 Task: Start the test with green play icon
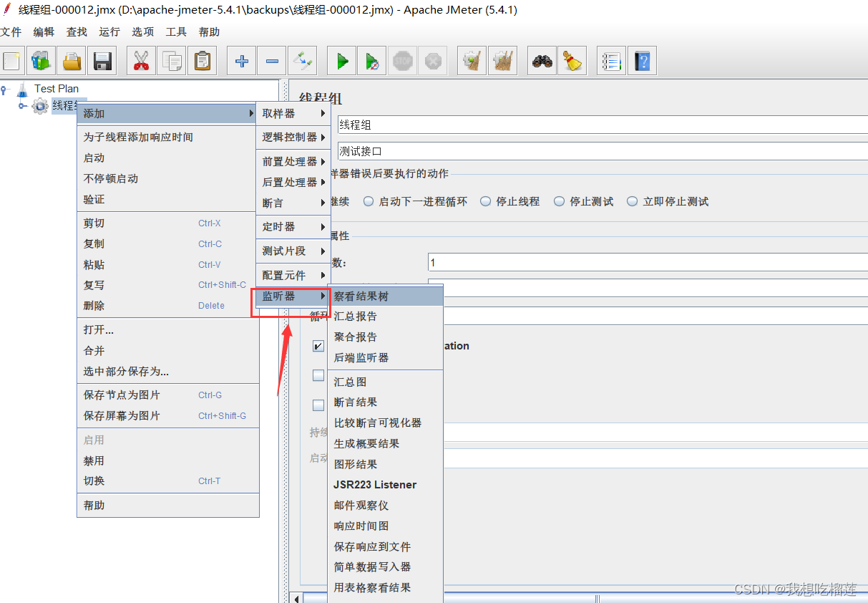tap(342, 61)
